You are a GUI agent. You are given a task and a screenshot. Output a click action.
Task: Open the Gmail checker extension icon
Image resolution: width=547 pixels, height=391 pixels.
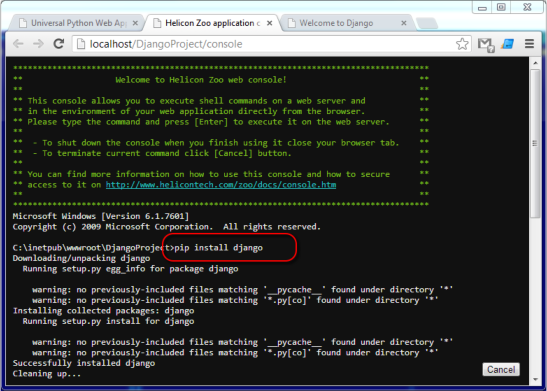[486, 45]
